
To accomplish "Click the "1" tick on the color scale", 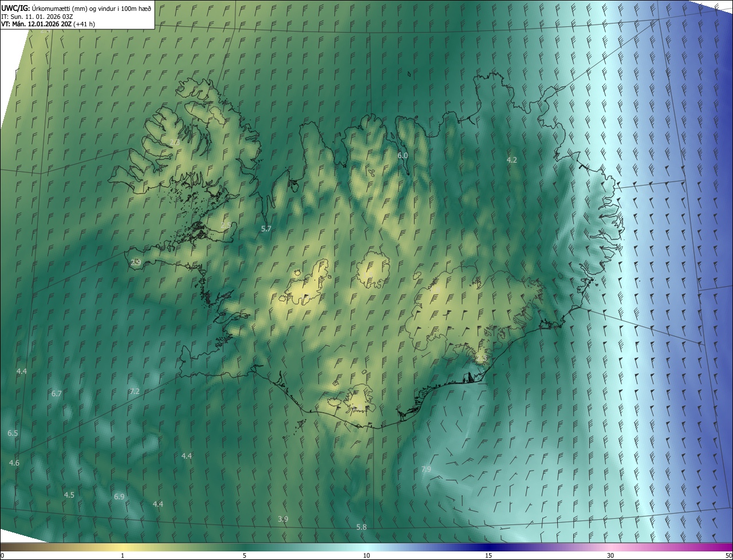I will coord(123,555).
